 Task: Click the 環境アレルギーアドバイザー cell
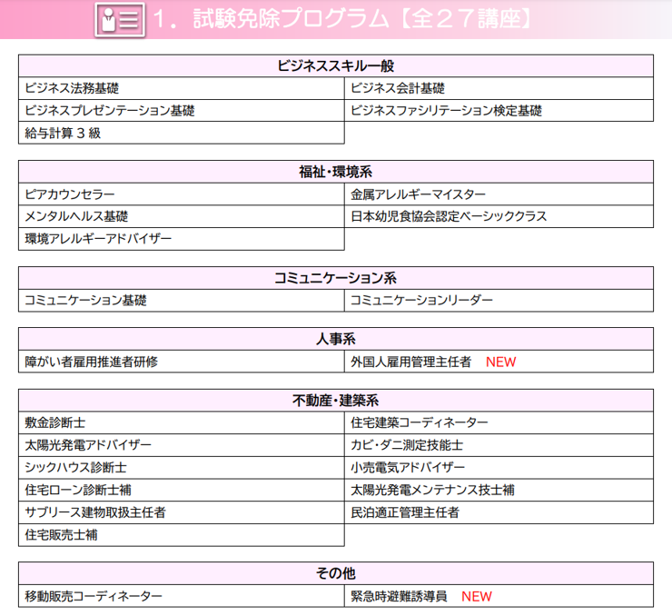pos(182,239)
